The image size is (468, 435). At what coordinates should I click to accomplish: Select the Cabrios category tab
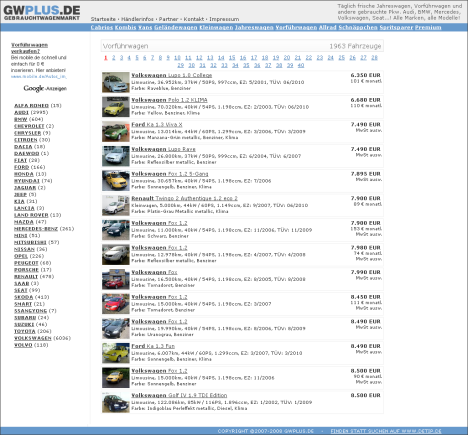click(102, 27)
